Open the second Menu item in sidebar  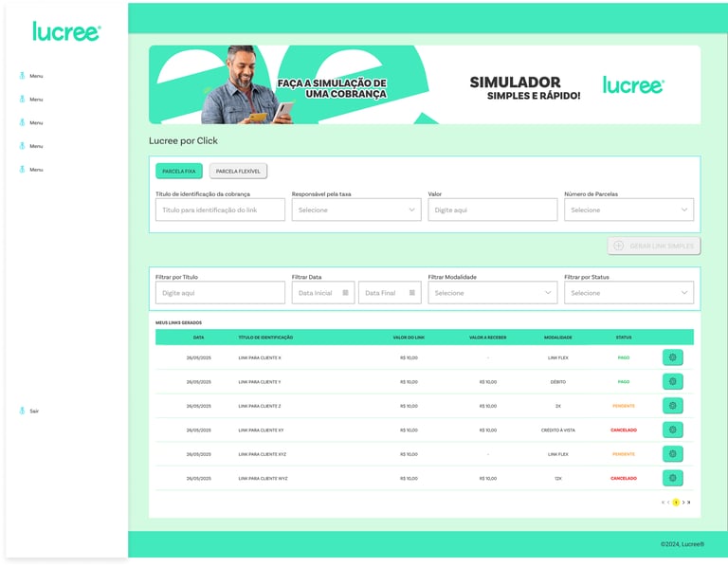tap(31, 99)
